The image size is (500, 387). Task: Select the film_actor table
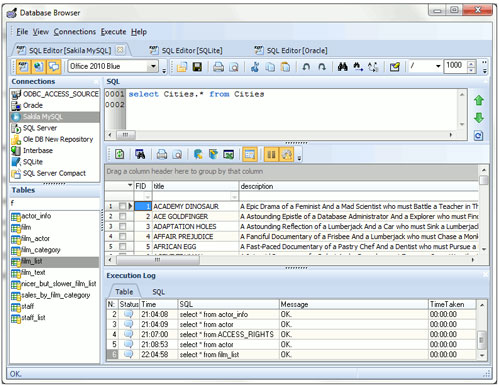[35, 239]
